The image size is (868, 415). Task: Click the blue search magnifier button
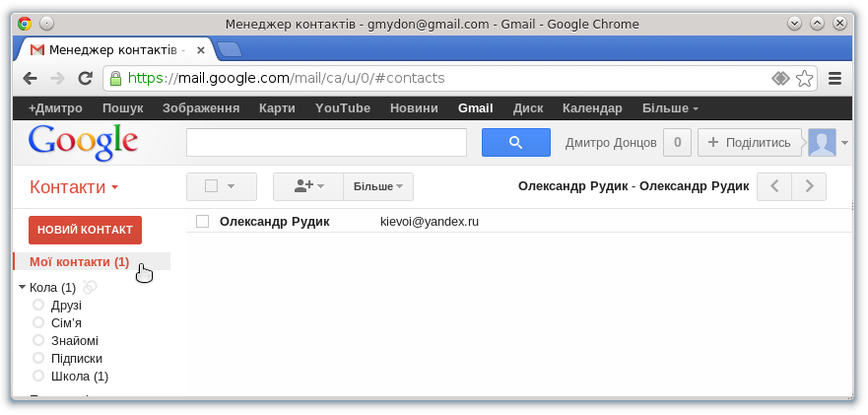point(516,142)
